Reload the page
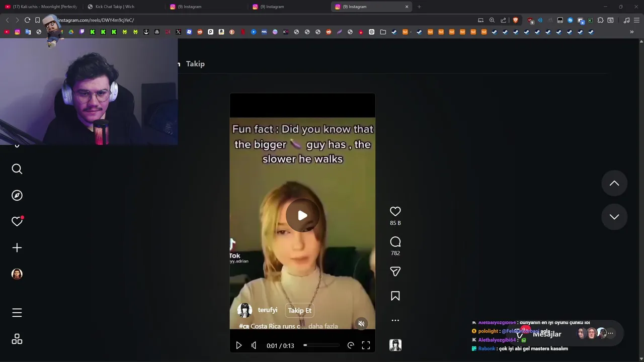Viewport: 644px width, 362px height. pos(27,20)
